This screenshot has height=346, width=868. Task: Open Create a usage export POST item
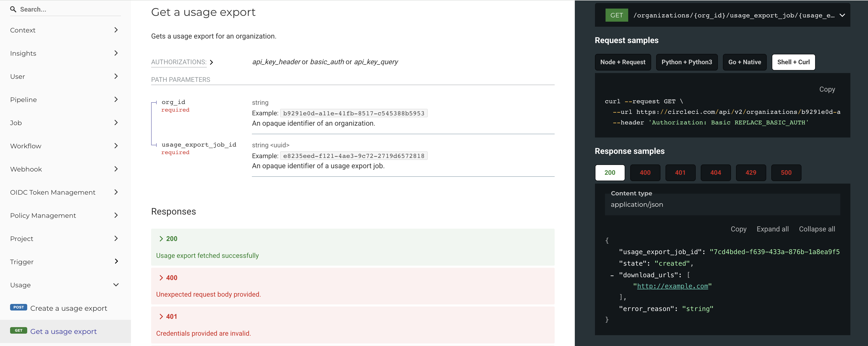coord(69,308)
